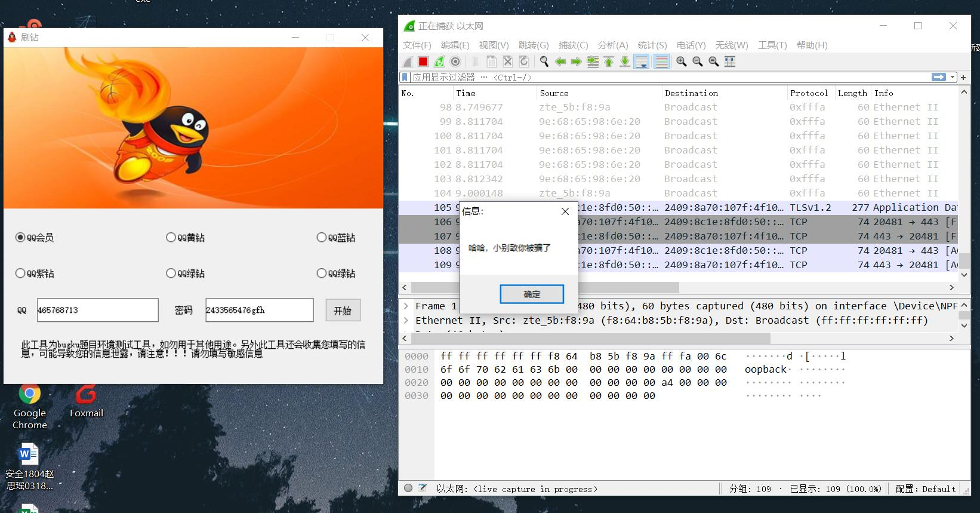The height and width of the screenshot is (513, 980).
Task: Click packet list vertical scrollbar thumb
Action: [x=964, y=260]
